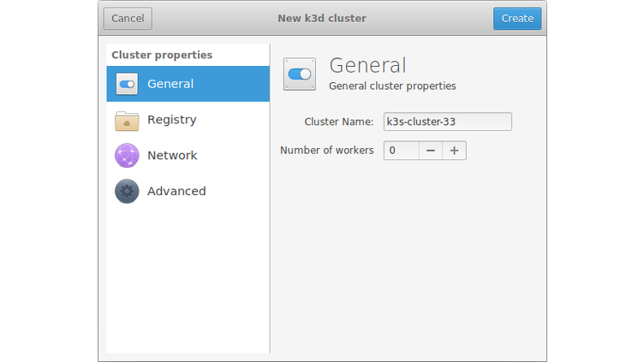Click the "General cluster properties" subtitle text
This screenshot has width=644, height=362.
392,86
